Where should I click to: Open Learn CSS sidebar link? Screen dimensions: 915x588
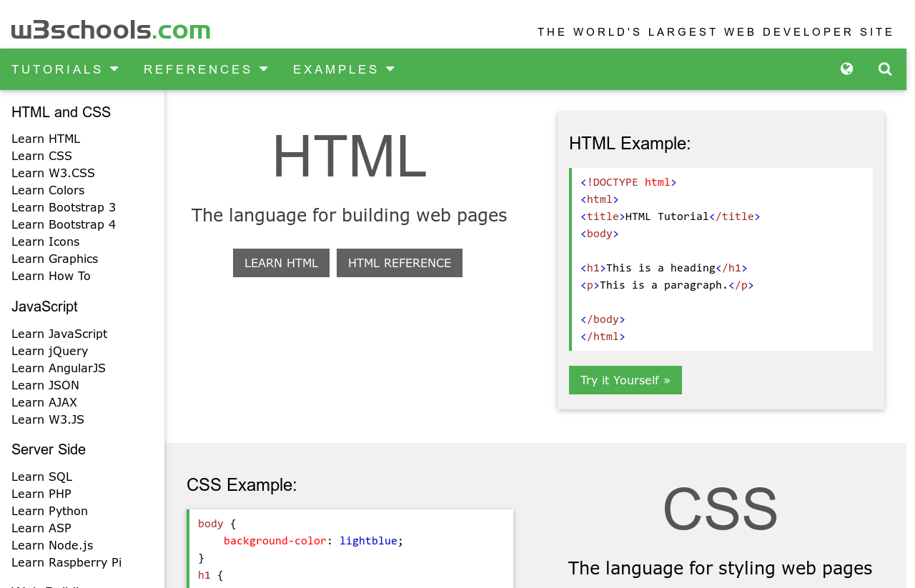[41, 156]
